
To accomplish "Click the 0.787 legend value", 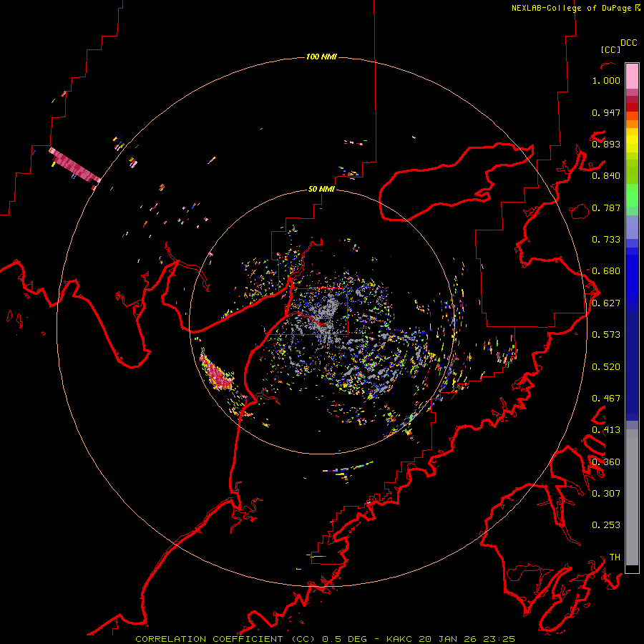I will [x=606, y=208].
